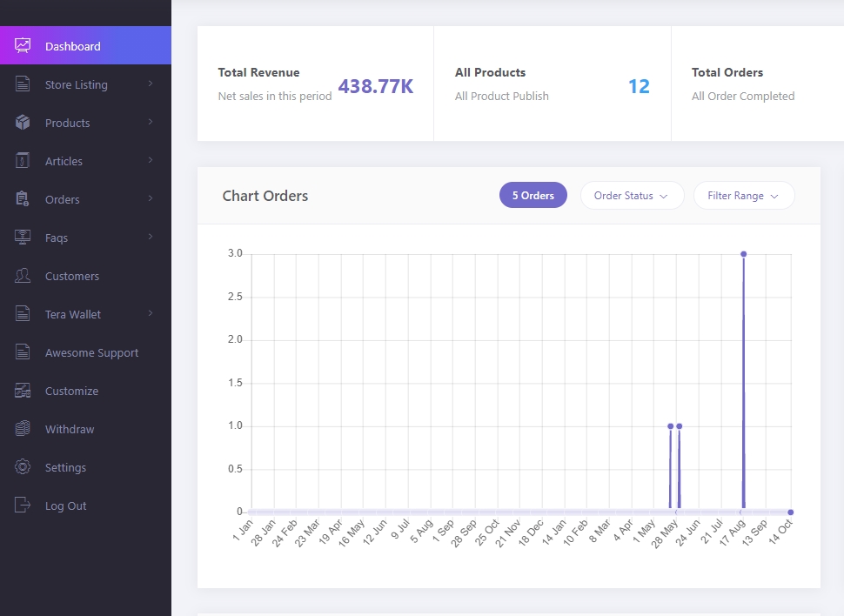
Task: Click the 5 Orders pill button
Action: point(533,196)
